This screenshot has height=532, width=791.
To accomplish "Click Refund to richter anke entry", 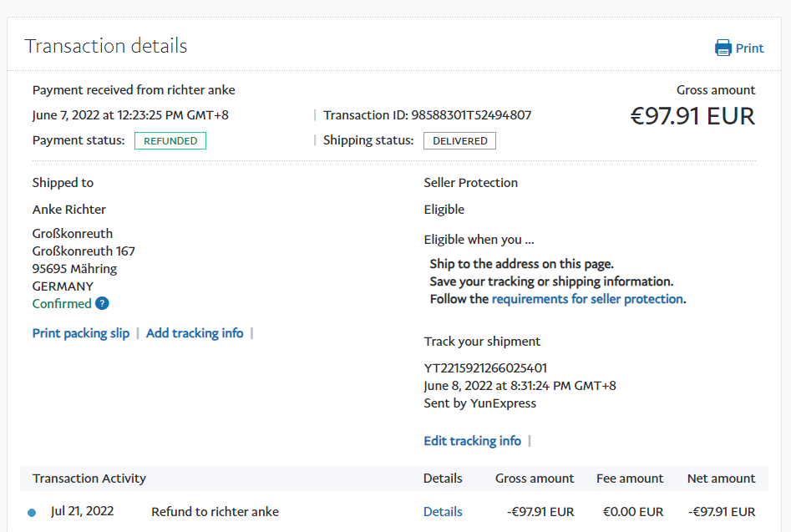I will (215, 512).
